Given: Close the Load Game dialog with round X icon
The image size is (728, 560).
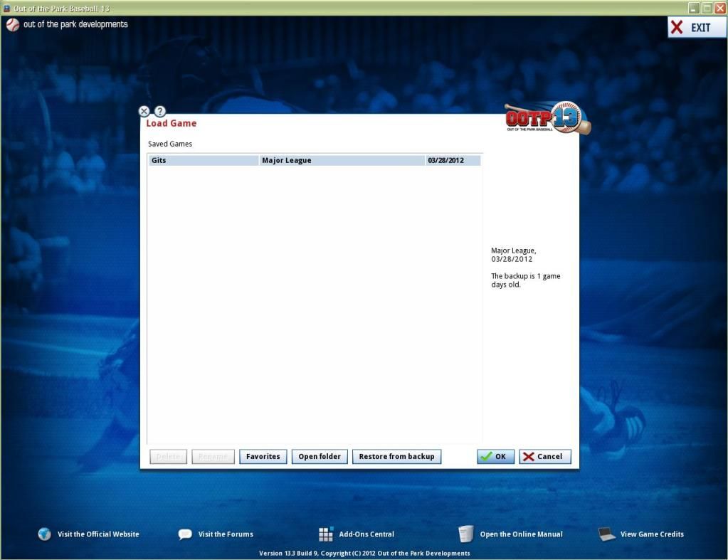Looking at the screenshot, I should 144,112.
